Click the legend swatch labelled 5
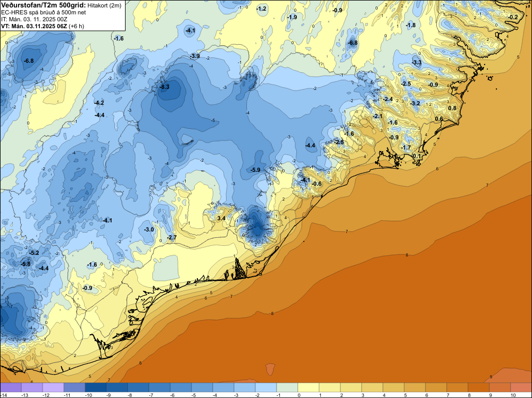The width and height of the screenshot is (532, 398). tap(414, 387)
